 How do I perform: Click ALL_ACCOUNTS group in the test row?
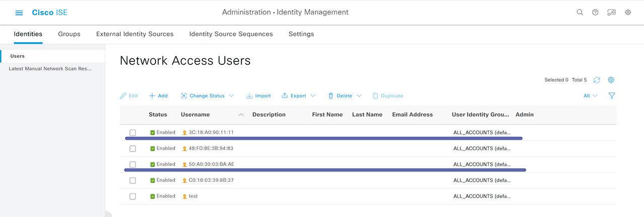[x=482, y=196]
